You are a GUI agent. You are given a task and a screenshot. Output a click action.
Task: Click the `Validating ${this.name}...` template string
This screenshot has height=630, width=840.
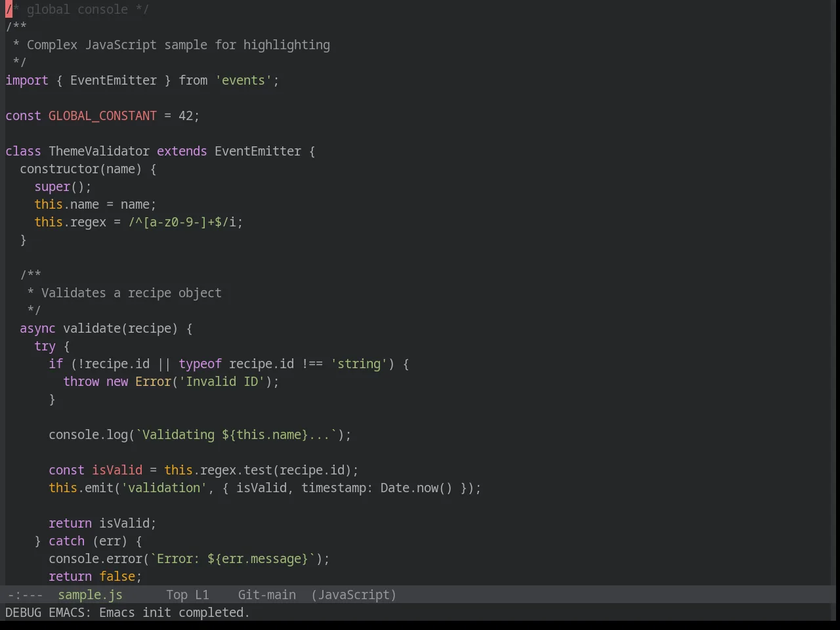pos(236,434)
